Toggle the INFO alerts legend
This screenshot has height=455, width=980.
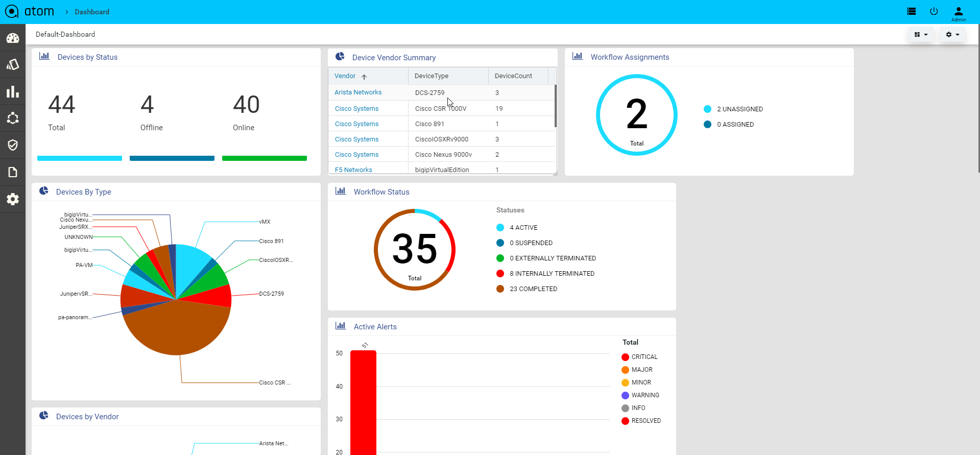point(633,408)
